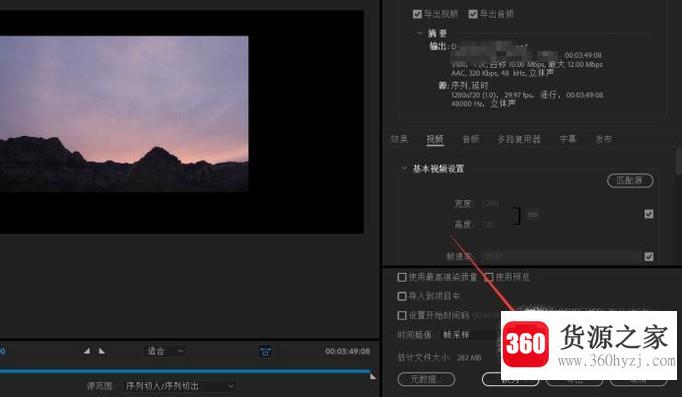
Task: Enable the 使用预览 checkbox
Action: coord(489,277)
